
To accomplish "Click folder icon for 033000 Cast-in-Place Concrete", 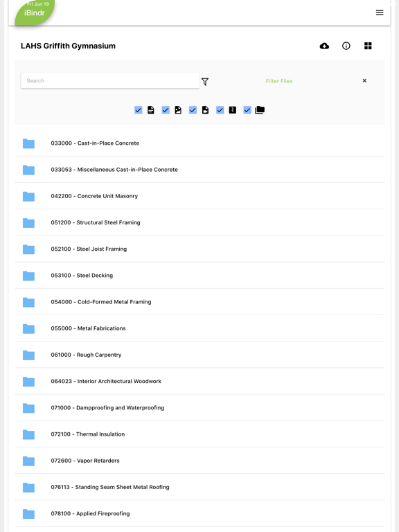I will click(x=28, y=143).
